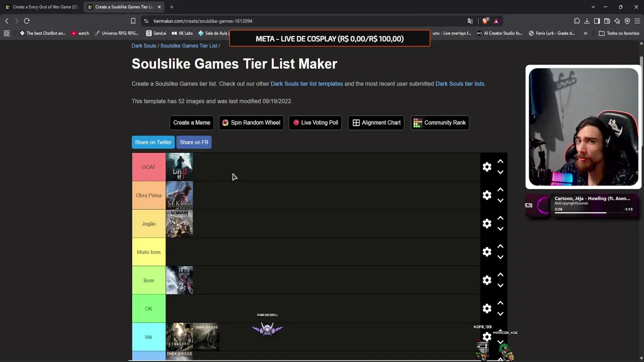Open settings gear for Muito bom tier
Viewport: 644px width, 362px height.
(x=487, y=252)
